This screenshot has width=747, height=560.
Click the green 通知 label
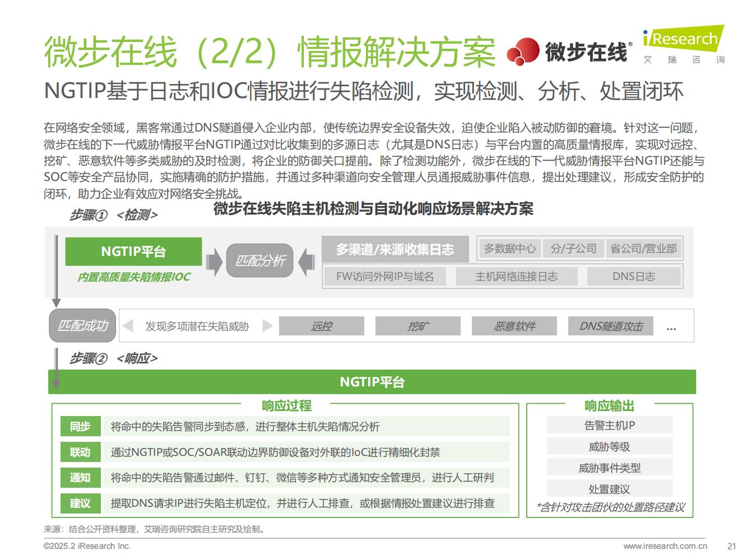pos(80,478)
